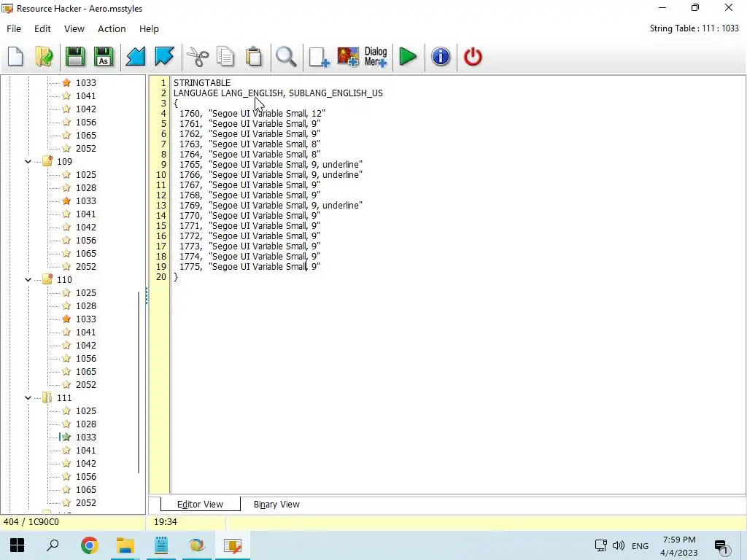The width and height of the screenshot is (747, 560).
Task: Copy using the Copy toolbar icon
Action: tap(225, 57)
